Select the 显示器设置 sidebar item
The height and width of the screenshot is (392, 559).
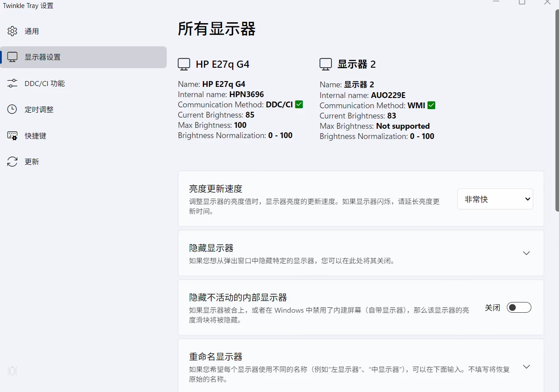point(83,57)
